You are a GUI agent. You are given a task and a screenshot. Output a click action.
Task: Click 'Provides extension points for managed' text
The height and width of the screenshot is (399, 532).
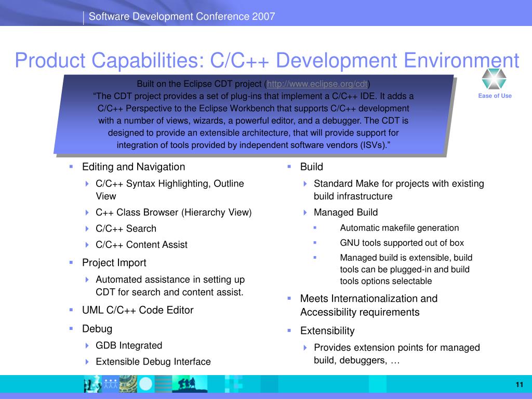tap(396, 348)
